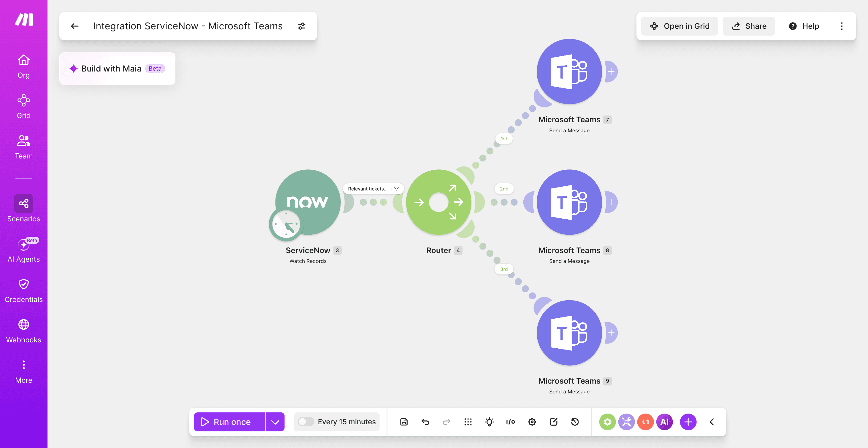The image size is (868, 448).
Task: Open the Router module
Action: 438,202
